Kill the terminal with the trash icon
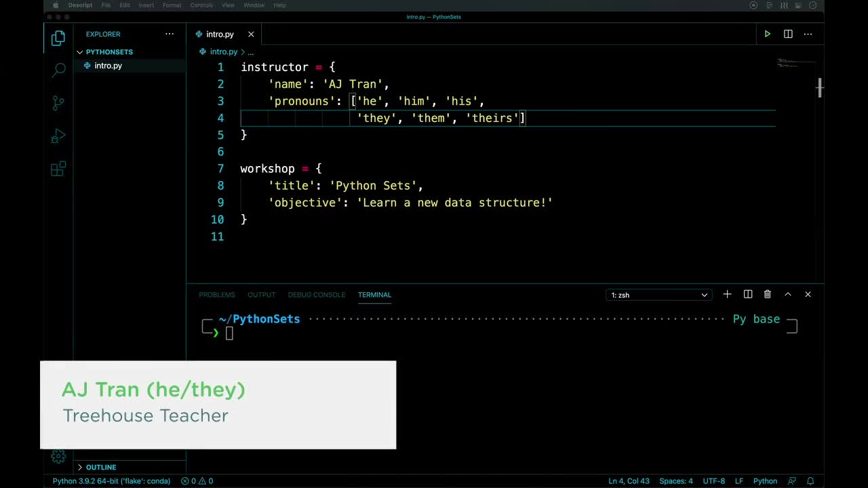The width and height of the screenshot is (868, 488). coord(767,294)
